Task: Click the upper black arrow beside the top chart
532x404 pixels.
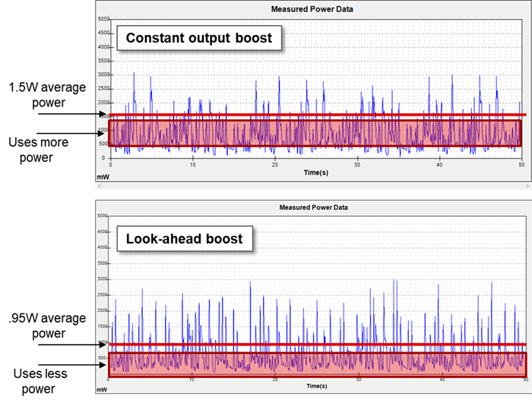Action: point(102,114)
